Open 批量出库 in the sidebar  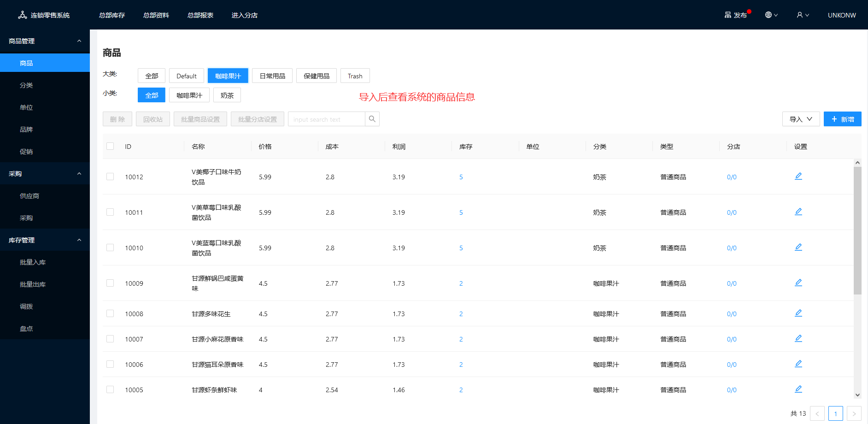click(45, 284)
